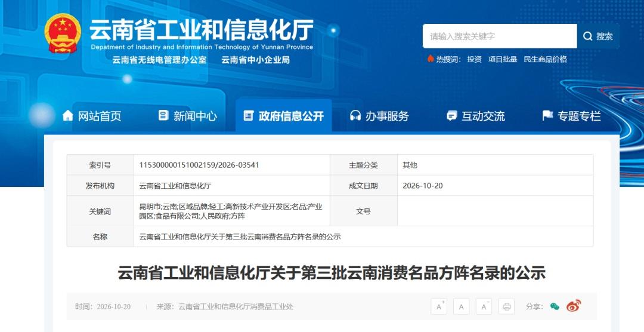
Task: Click the national emblem logo
Action: pyautogui.click(x=63, y=33)
